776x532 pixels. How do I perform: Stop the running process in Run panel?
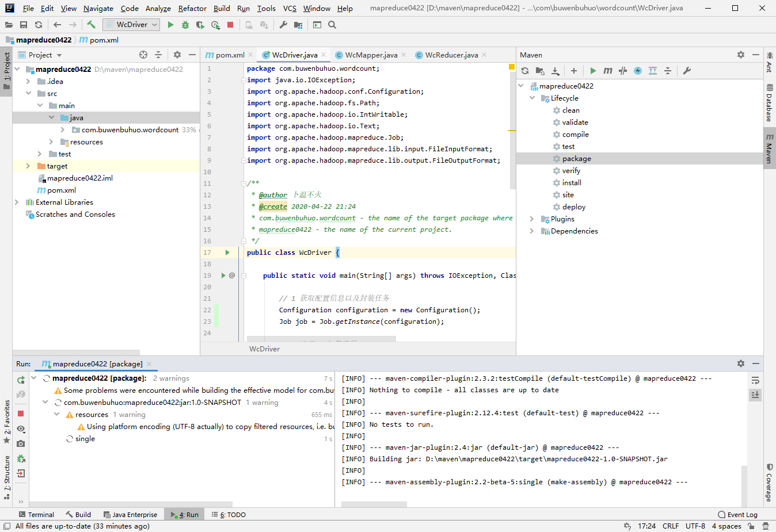[x=21, y=414]
